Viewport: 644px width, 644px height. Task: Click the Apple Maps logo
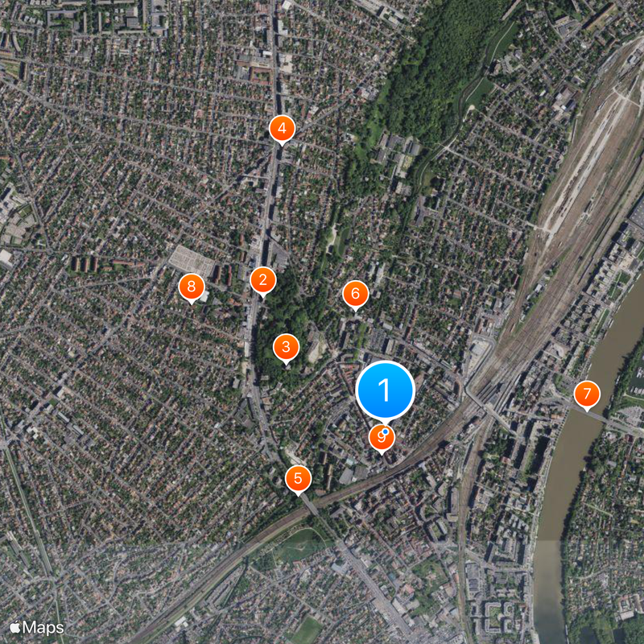click(37, 628)
